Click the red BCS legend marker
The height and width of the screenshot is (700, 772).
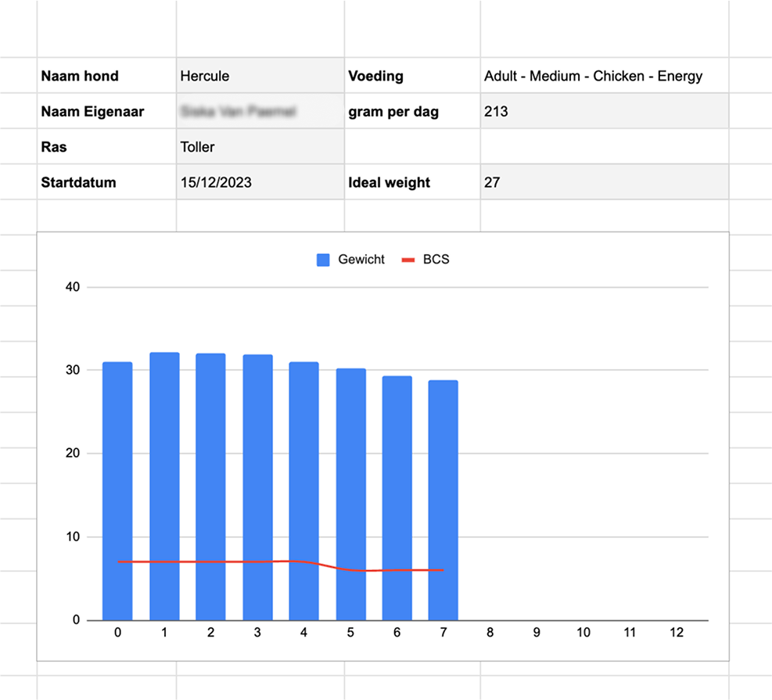click(x=408, y=260)
